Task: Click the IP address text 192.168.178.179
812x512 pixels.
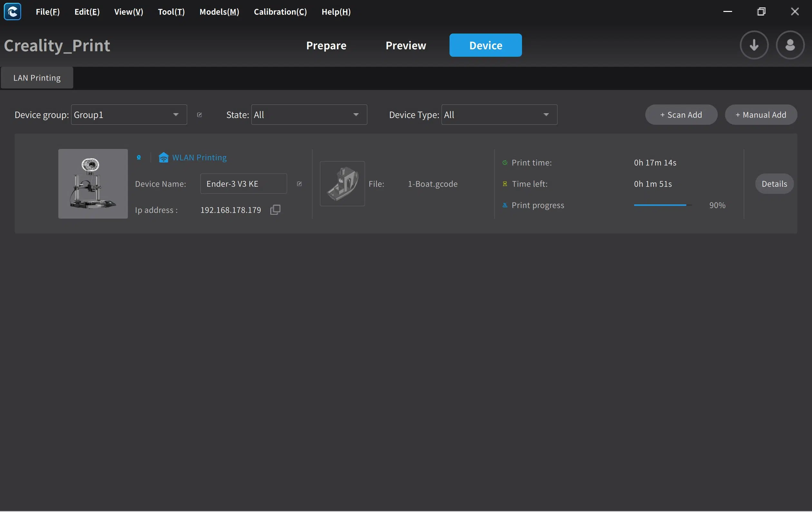Action: 231,210
